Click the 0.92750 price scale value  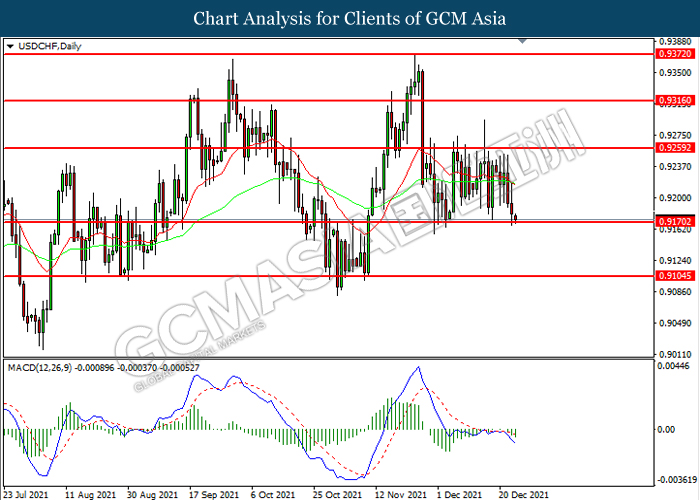click(675, 135)
